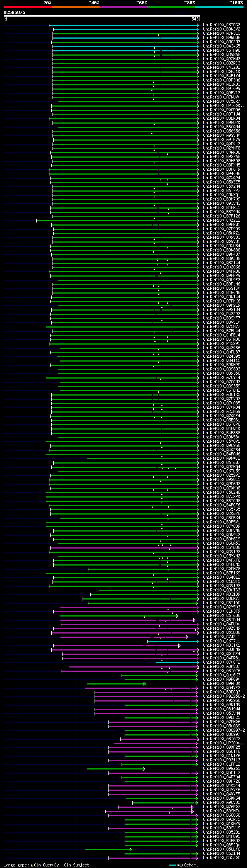
Task: Click the UniRef100_A9TF79 entry
Action: [x=222, y=140]
